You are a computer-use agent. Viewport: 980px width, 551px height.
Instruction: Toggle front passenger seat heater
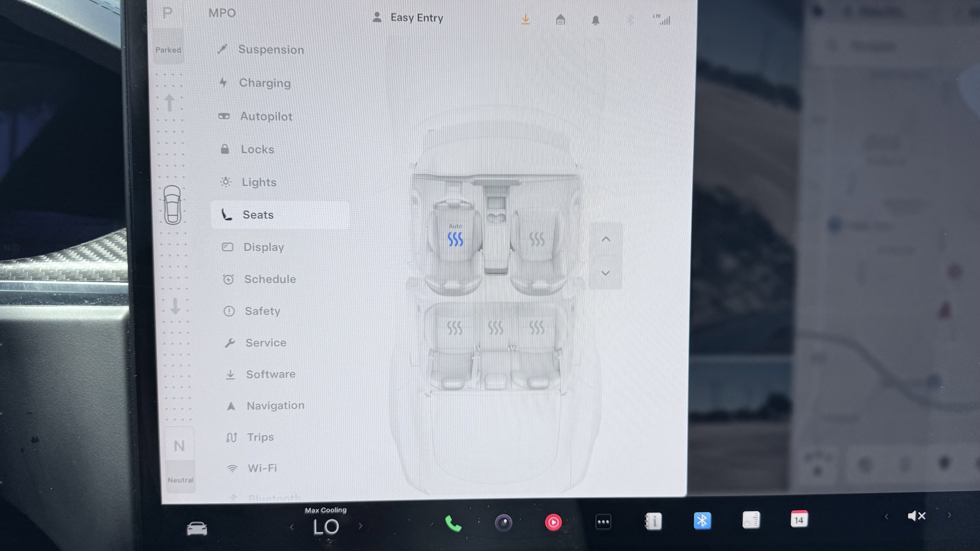pyautogui.click(x=537, y=239)
